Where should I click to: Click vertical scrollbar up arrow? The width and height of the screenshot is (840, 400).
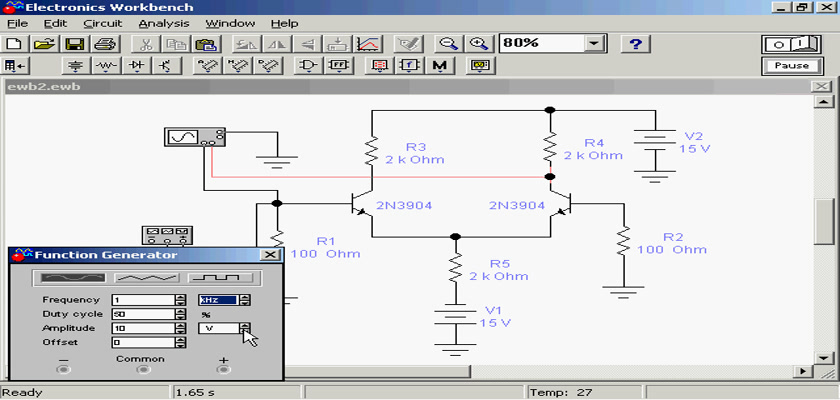pyautogui.click(x=823, y=102)
